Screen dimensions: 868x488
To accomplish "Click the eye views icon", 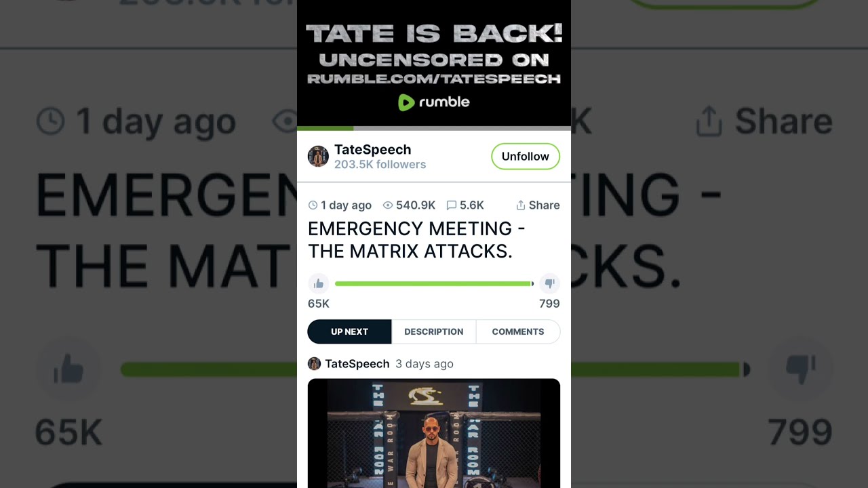I will [388, 205].
